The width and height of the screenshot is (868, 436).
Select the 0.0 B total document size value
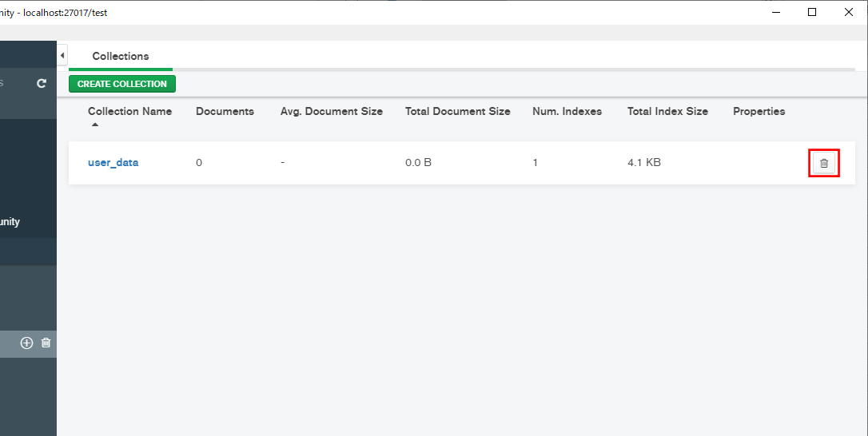click(418, 163)
